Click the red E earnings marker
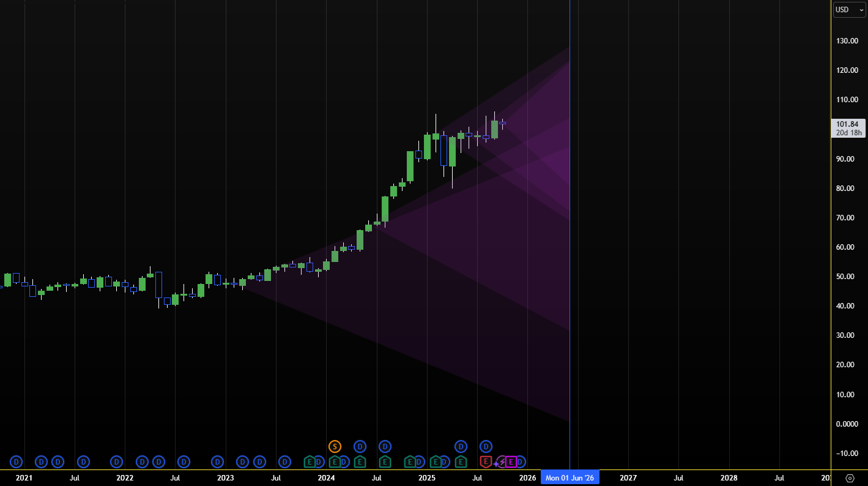Screen dimensions: 868x486 [x=486, y=462]
